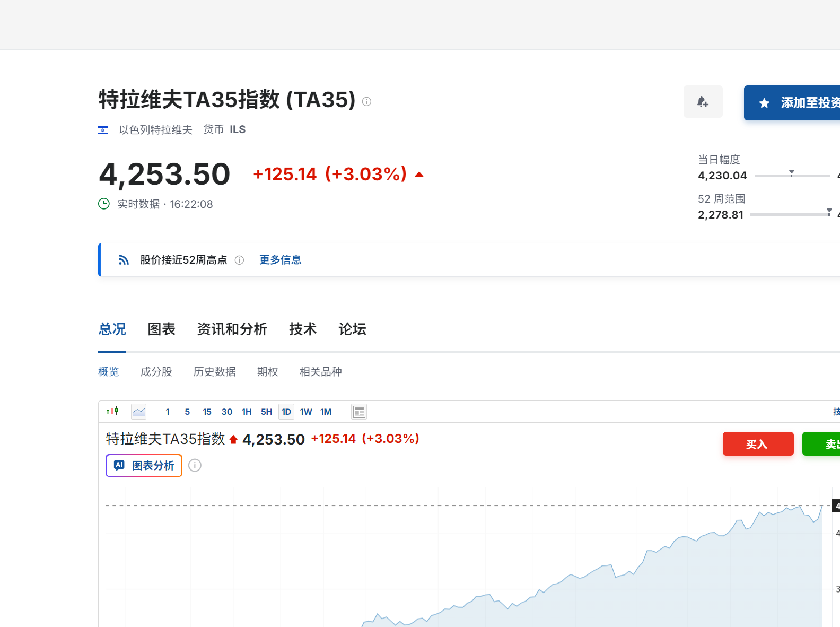Click the 当日幅度 range slider marker
Image resolution: width=840 pixels, height=627 pixels.
791,173
